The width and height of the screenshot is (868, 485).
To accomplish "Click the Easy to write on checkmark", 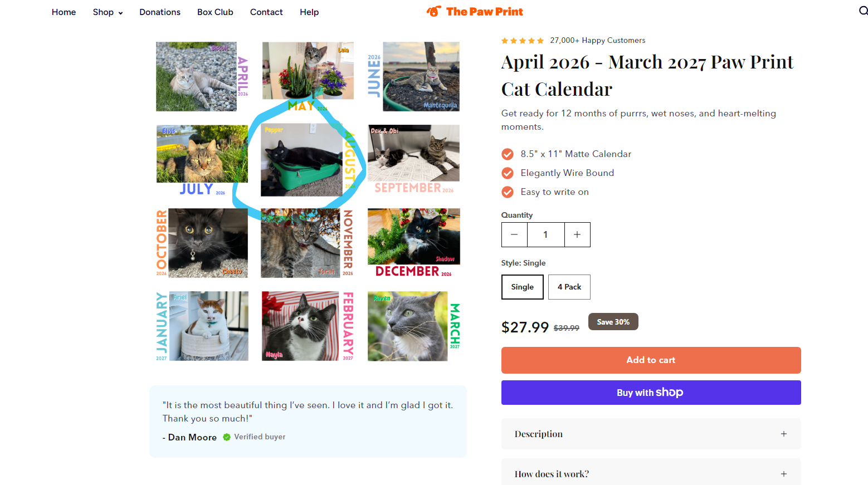I will pos(508,192).
